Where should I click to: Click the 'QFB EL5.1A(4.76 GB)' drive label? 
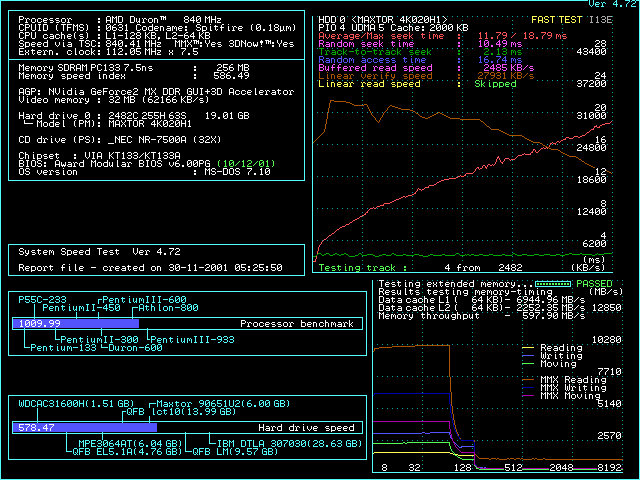(x=127, y=452)
